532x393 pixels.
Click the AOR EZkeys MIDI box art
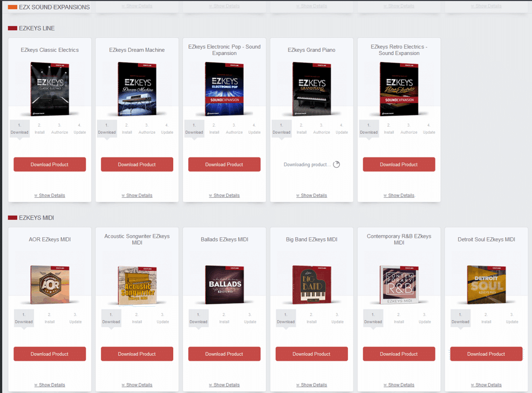[x=50, y=285]
